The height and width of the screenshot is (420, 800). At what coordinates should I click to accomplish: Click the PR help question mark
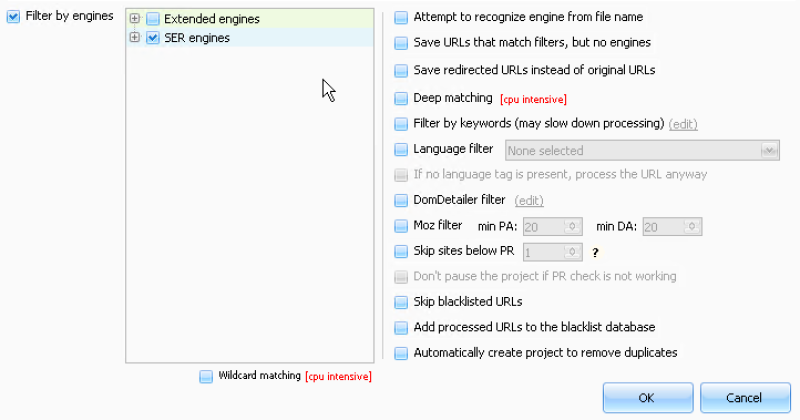coord(596,253)
